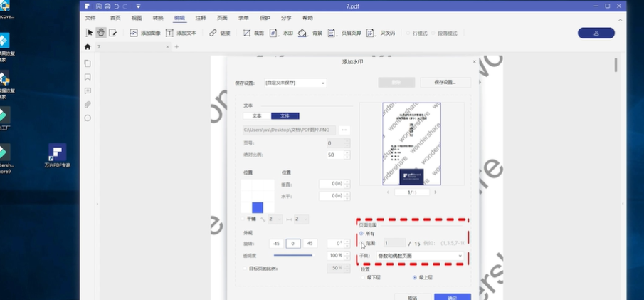Click the watermark preview thumbnail

tap(411, 144)
